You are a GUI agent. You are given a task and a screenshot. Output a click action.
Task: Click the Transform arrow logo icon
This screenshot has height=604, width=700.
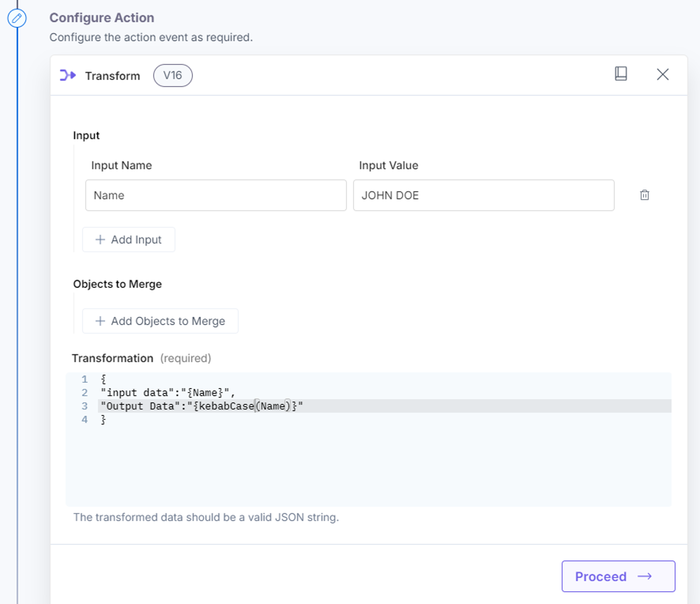68,75
